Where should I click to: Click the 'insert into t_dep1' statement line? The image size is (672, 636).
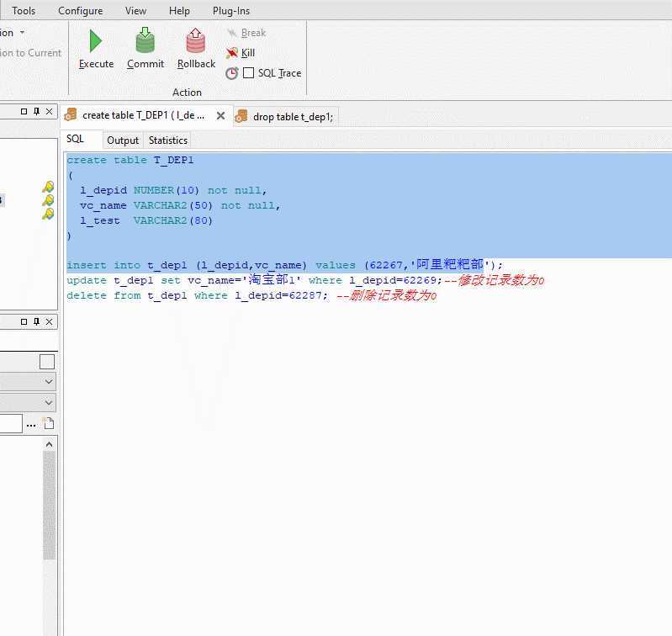(x=284, y=265)
